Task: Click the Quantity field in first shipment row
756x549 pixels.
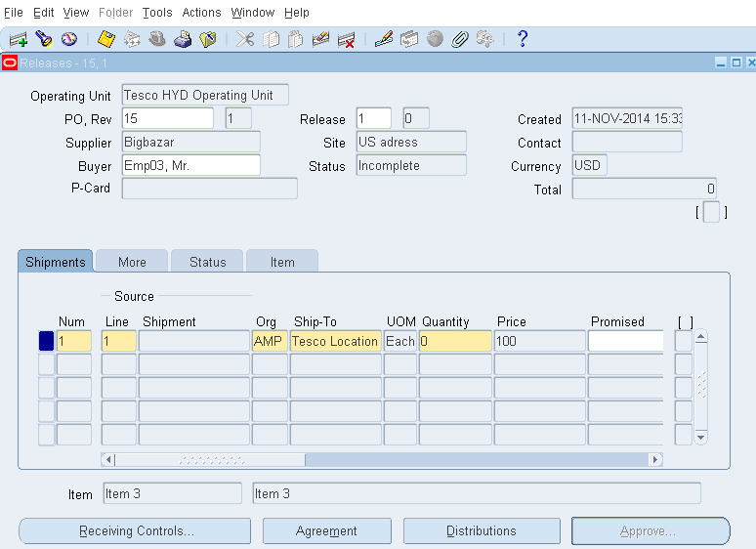Action: pyautogui.click(x=455, y=341)
